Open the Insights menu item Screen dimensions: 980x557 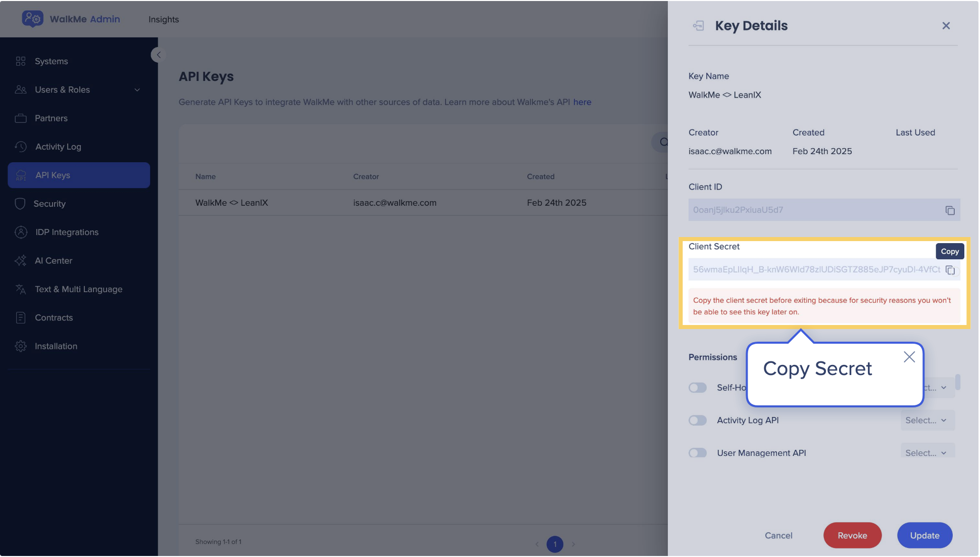[164, 19]
